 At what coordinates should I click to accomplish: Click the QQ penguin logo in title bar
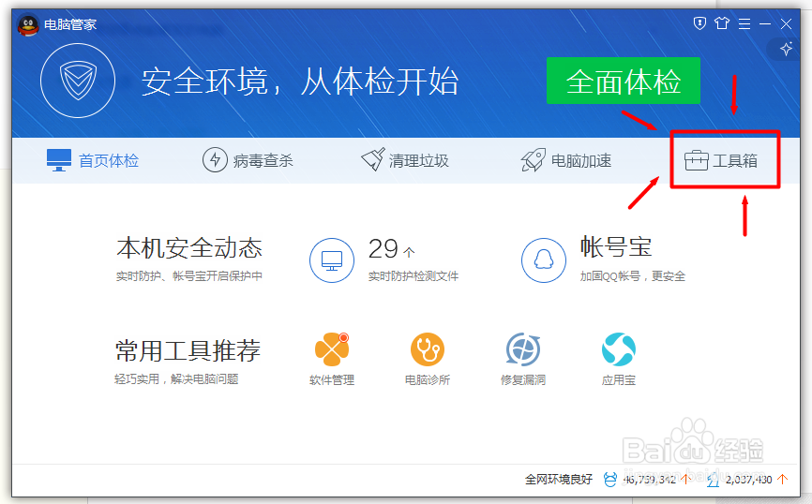click(28, 25)
